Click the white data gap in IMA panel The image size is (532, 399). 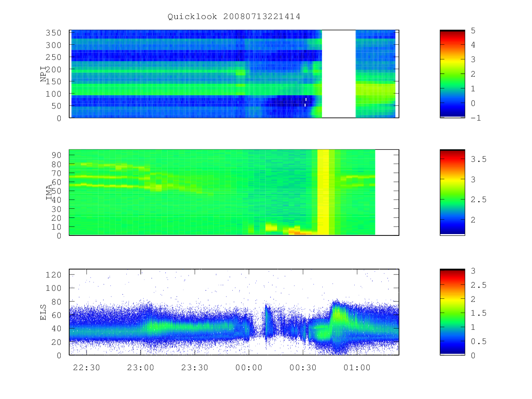(x=387, y=192)
